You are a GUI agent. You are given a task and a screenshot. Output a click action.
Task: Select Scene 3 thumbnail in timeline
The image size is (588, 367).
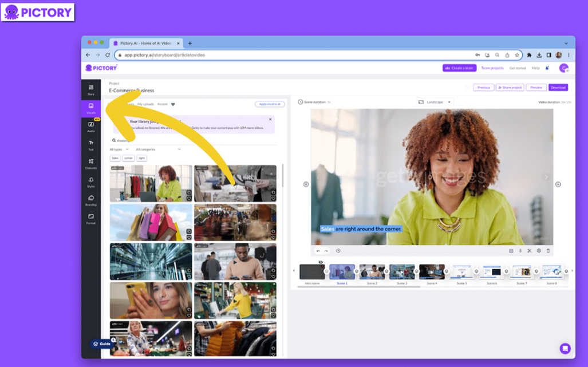[x=402, y=271]
